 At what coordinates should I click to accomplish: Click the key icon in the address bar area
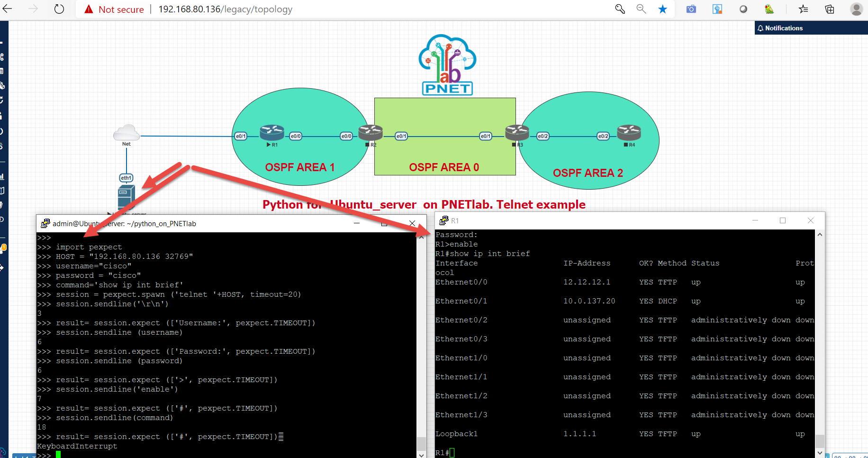coord(620,9)
